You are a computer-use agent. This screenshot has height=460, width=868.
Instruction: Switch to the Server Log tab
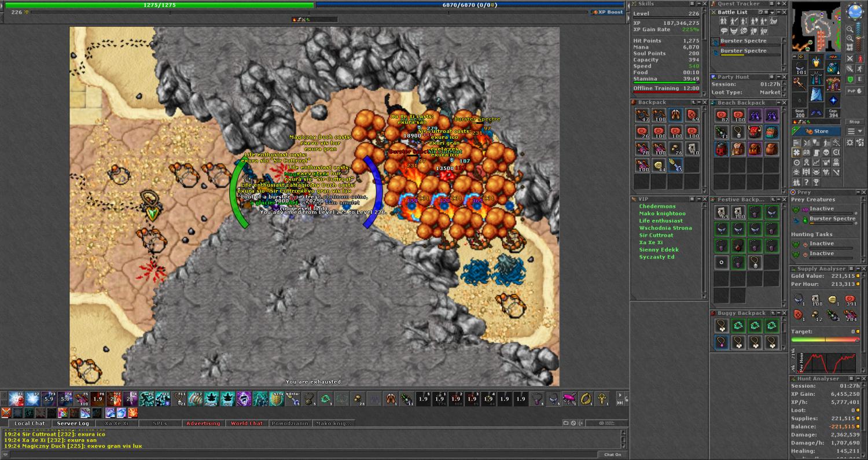point(72,424)
